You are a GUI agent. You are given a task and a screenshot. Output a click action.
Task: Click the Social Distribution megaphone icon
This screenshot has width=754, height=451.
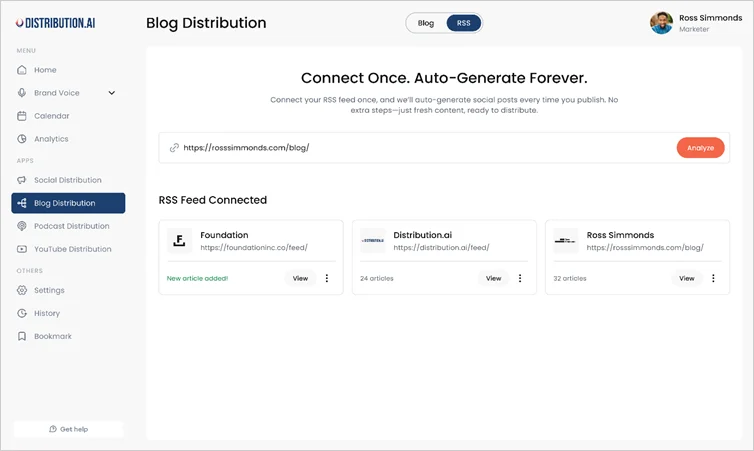pos(22,180)
